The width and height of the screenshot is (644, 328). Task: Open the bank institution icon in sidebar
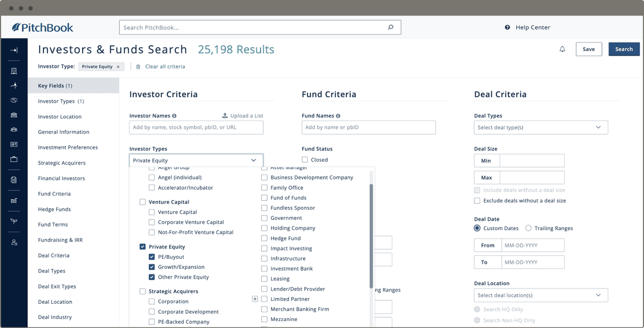tap(14, 115)
